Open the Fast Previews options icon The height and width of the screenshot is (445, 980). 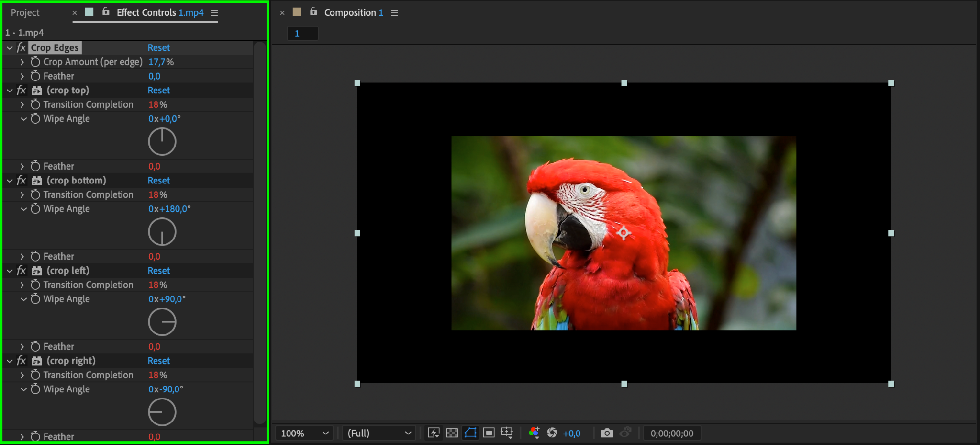click(434, 433)
